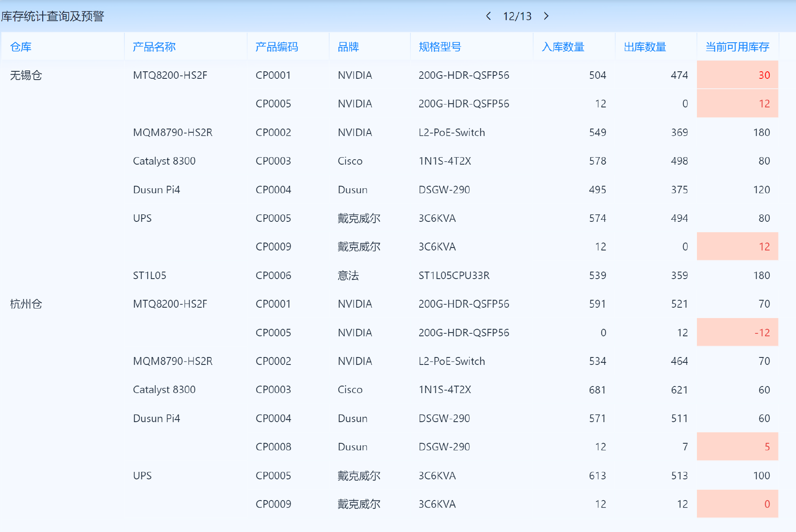Click highlighted stock cell showing 5
The image size is (796, 532).
pos(737,447)
